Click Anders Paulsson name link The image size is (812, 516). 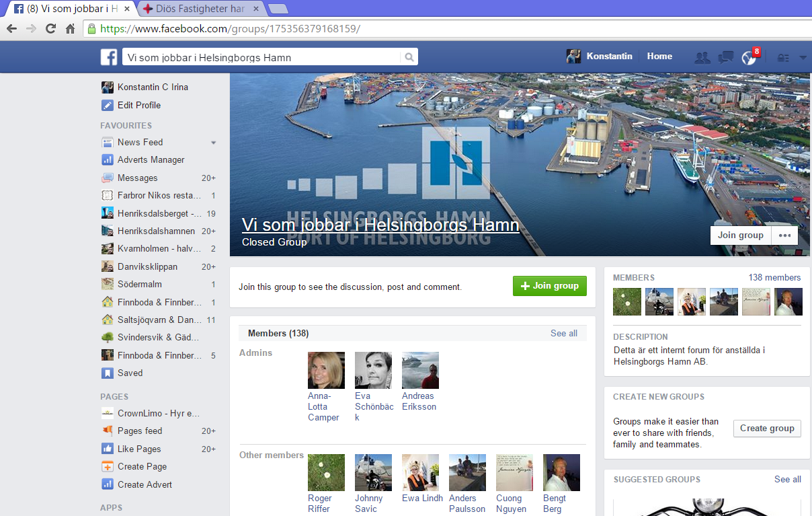click(x=467, y=503)
